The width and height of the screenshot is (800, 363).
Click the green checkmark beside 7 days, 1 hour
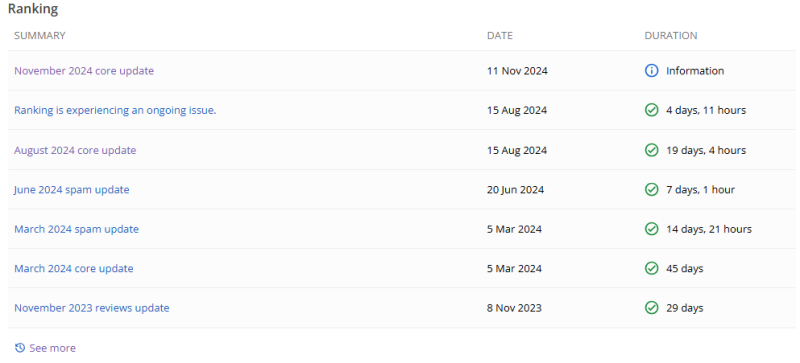pyautogui.click(x=652, y=189)
